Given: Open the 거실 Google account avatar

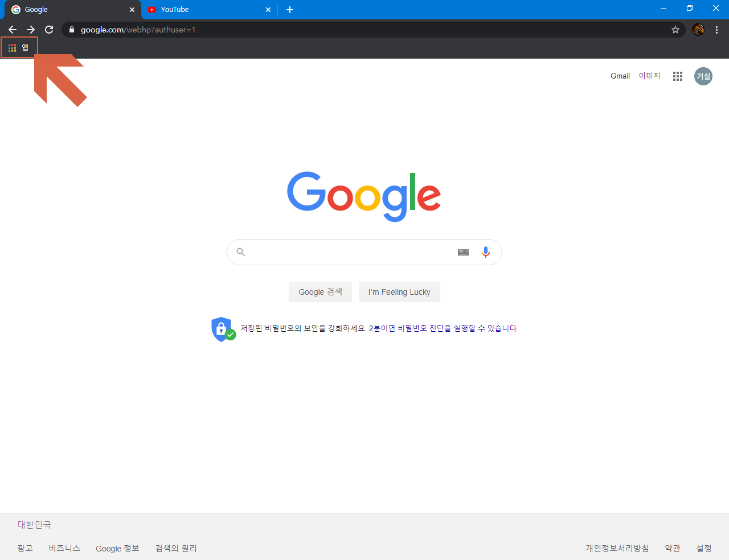Looking at the screenshot, I should [x=703, y=76].
